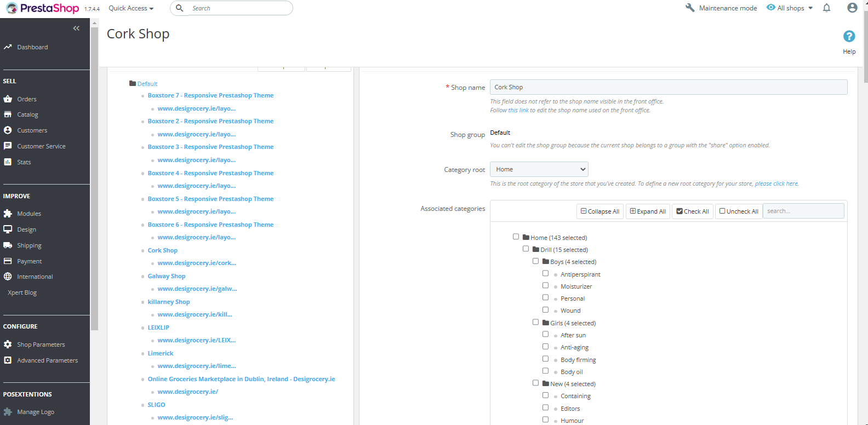The image size is (868, 425).
Task: Click the Shop Parameters gear icon
Action: pos(8,344)
